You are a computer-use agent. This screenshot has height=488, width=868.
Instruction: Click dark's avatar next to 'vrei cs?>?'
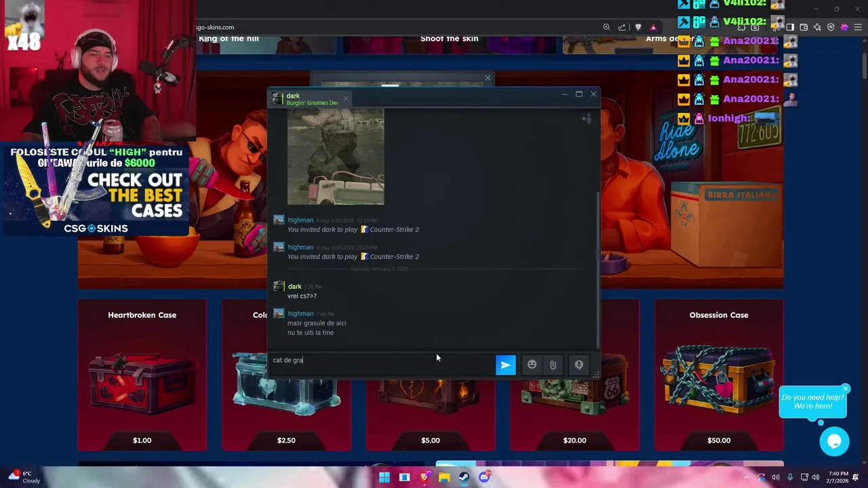coord(278,287)
